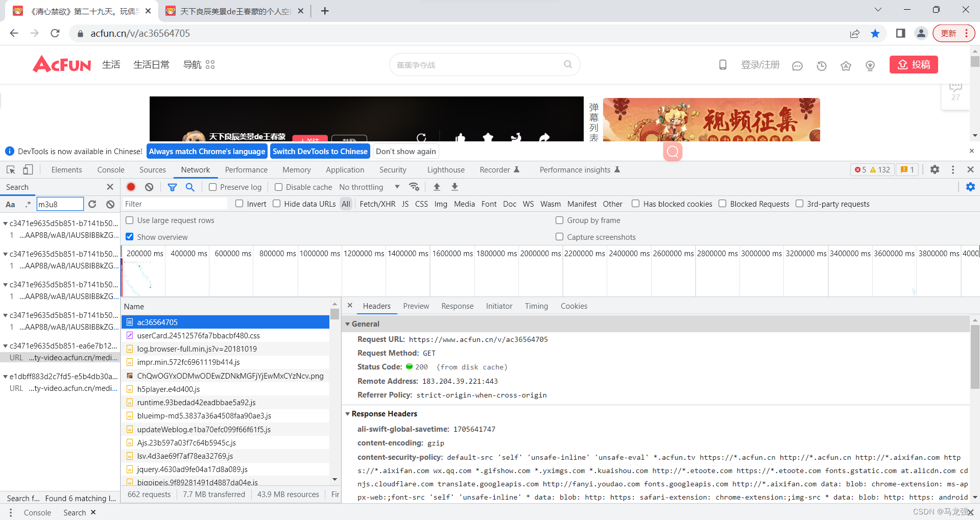
Task: Refresh the m3u8 search results
Action: 92,204
